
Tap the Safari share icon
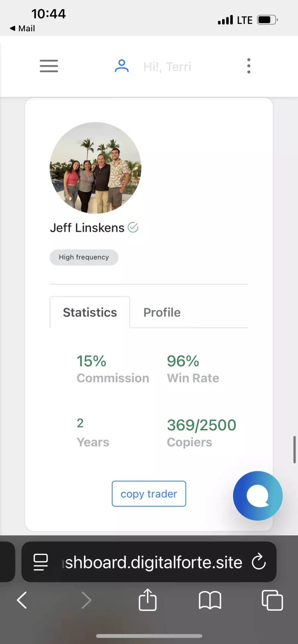pyautogui.click(x=148, y=600)
